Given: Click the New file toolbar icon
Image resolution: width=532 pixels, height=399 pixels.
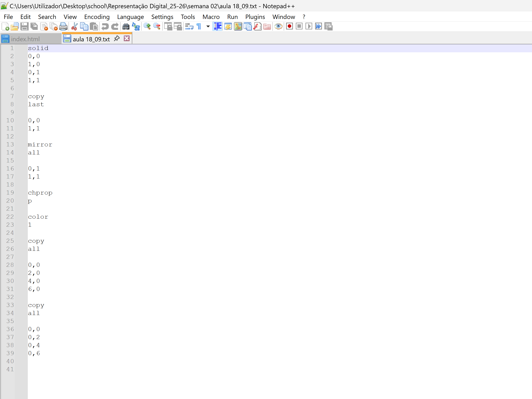Looking at the screenshot, I should coord(5,26).
